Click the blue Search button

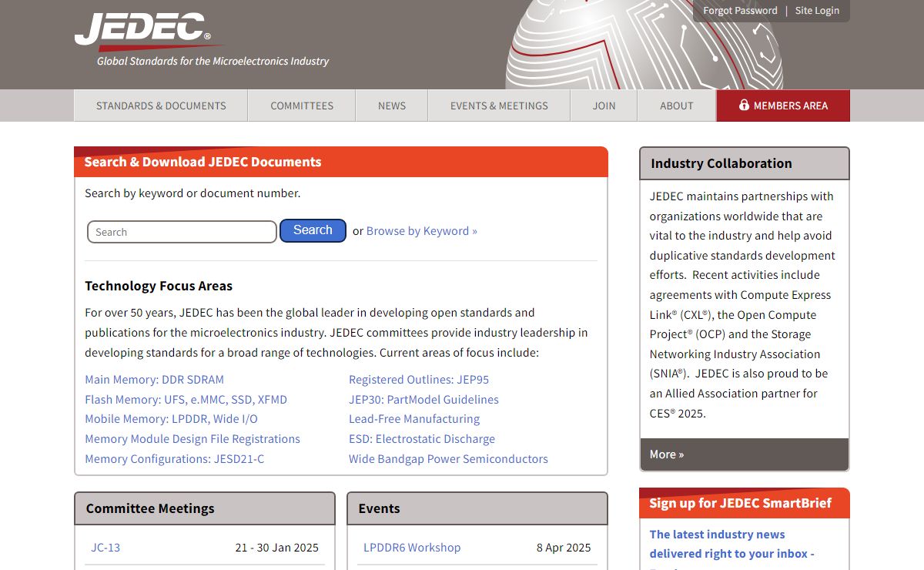pyautogui.click(x=313, y=230)
